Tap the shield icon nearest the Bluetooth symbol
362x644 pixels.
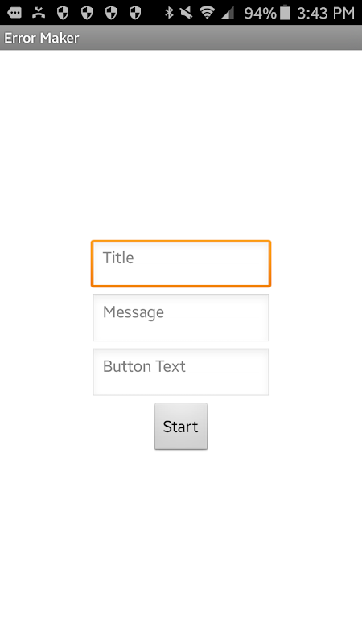pyautogui.click(x=135, y=13)
